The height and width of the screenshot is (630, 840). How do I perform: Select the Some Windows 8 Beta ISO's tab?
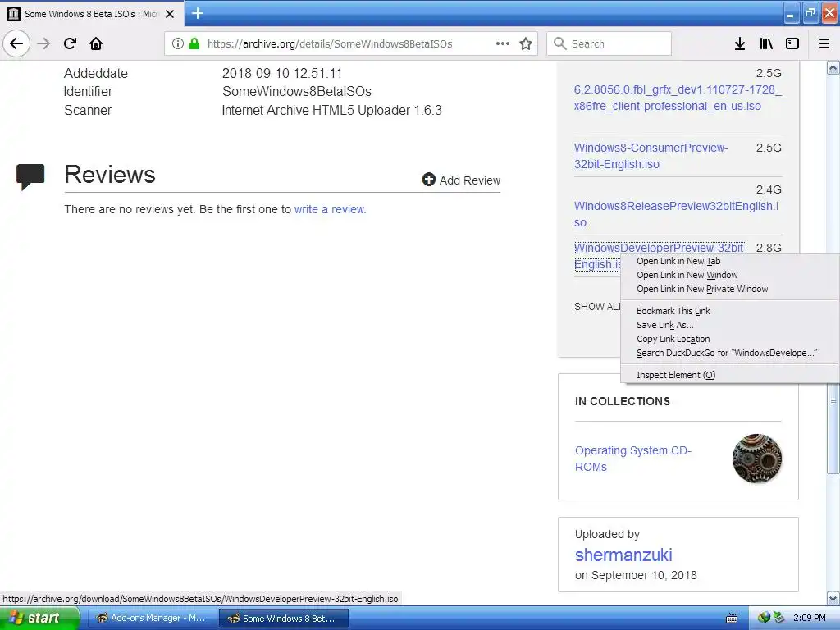(x=92, y=14)
